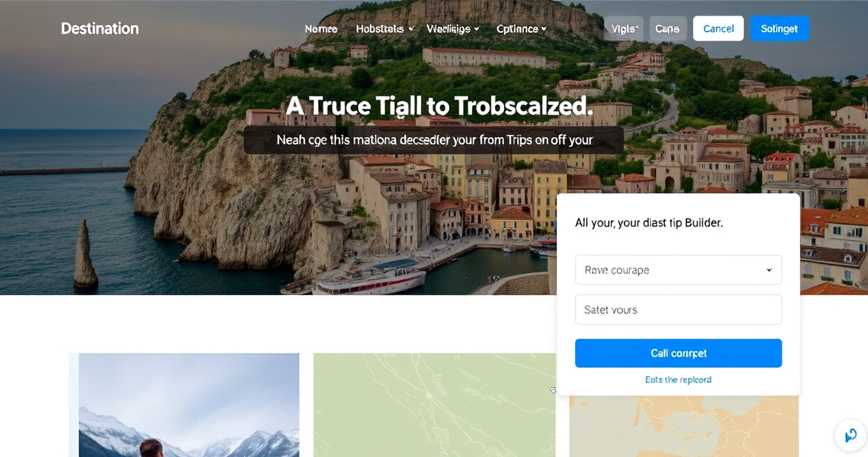868x457 pixels.
Task: Click the Destination site logo
Action: [x=100, y=29]
